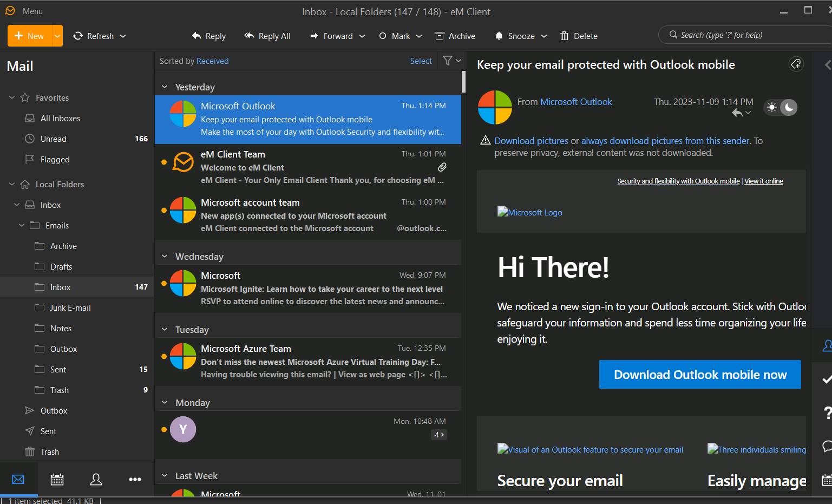
Task: Expand the 4-message conversation thread
Action: pyautogui.click(x=439, y=435)
